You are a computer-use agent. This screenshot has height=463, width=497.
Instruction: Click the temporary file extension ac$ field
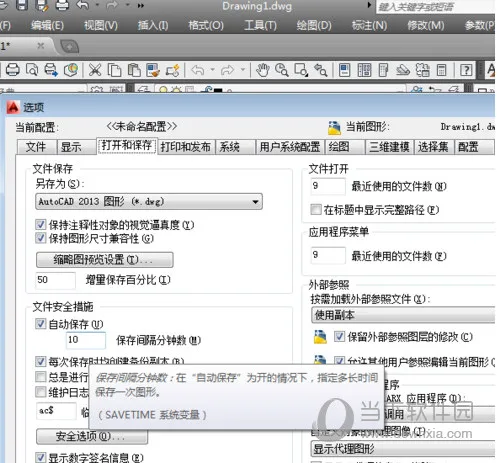click(x=56, y=411)
